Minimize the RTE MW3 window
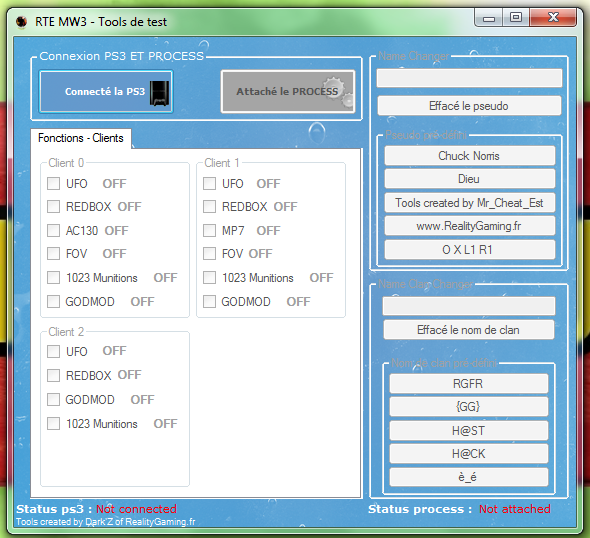This screenshot has height=538, width=590. coord(489,18)
